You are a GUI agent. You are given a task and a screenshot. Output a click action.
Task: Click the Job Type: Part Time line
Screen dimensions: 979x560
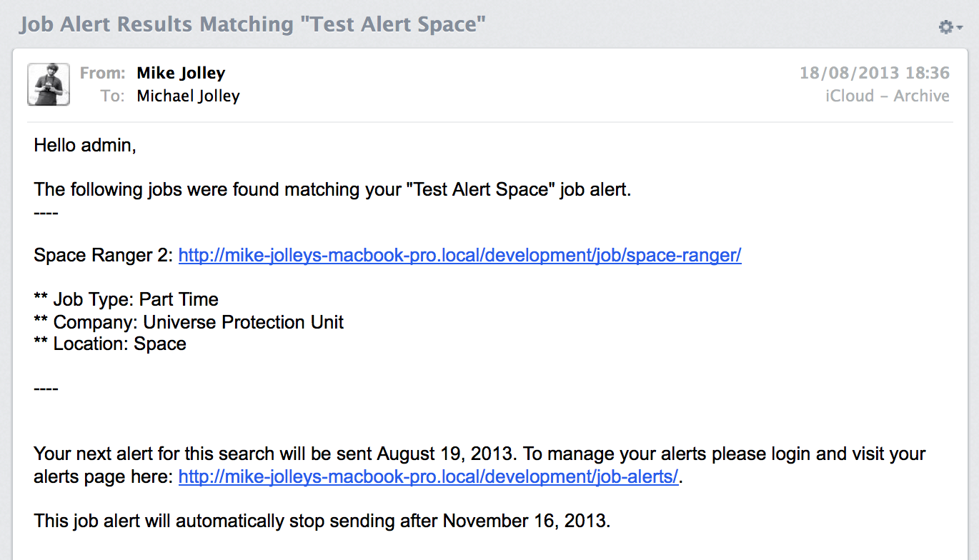coord(126,299)
